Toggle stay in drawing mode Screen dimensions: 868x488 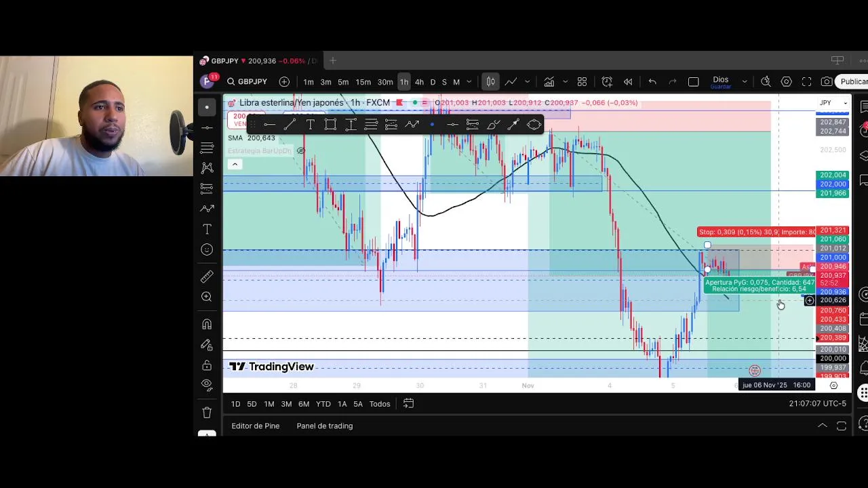(x=207, y=345)
